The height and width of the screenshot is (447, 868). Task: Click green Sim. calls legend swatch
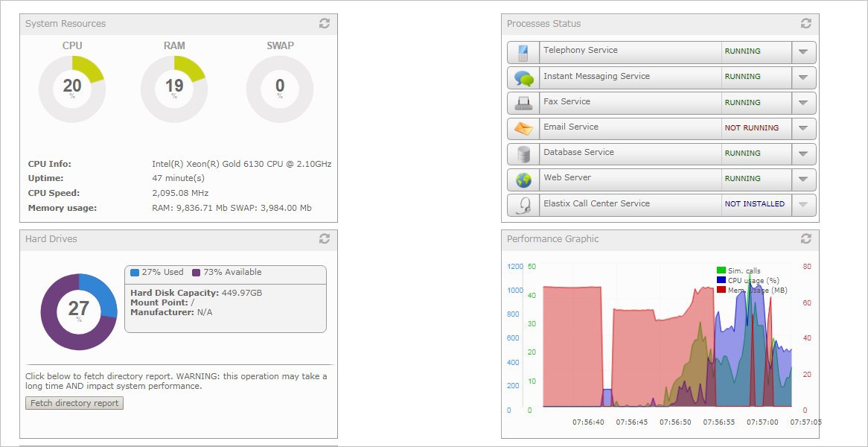(721, 270)
